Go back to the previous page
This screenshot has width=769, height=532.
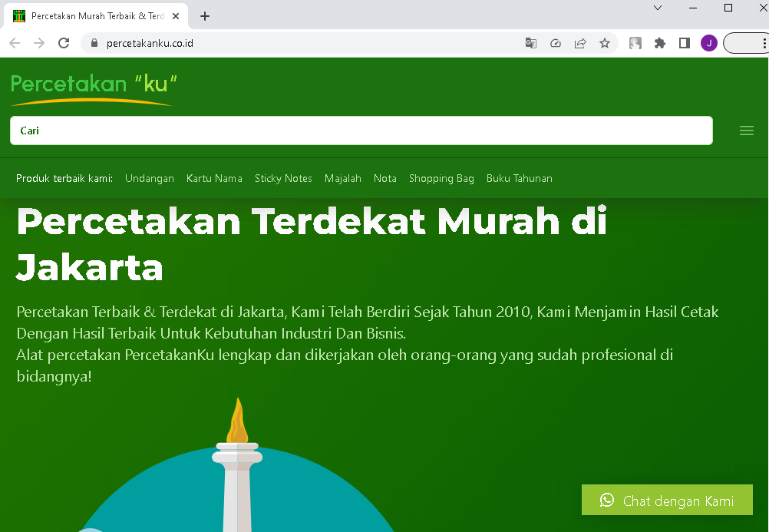15,43
